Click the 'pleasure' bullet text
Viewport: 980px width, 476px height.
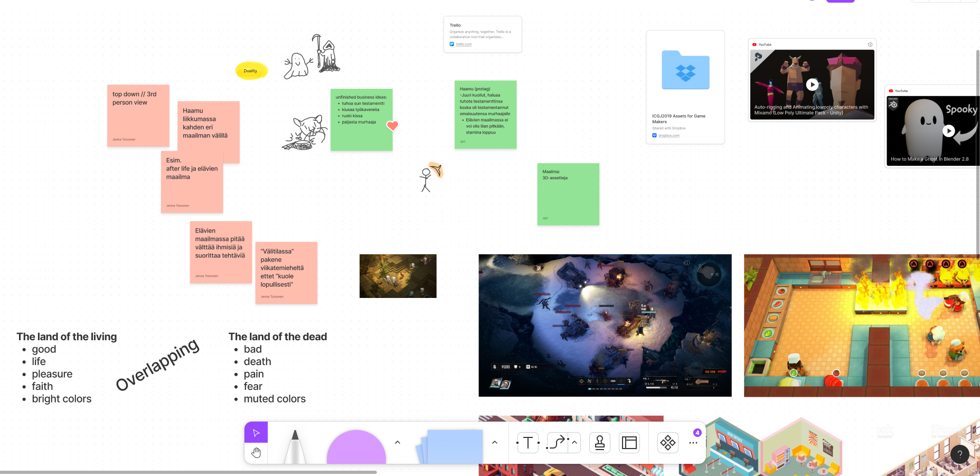tap(52, 374)
